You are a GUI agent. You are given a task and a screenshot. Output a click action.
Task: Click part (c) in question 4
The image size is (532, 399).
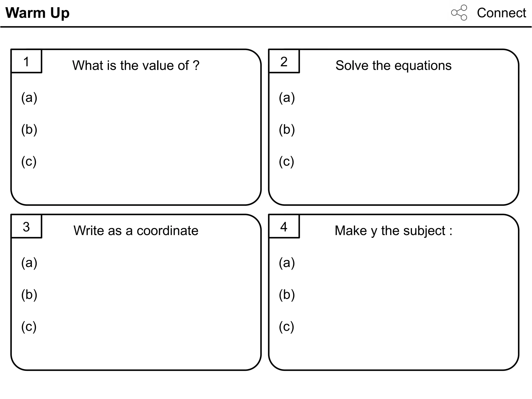[x=287, y=327]
